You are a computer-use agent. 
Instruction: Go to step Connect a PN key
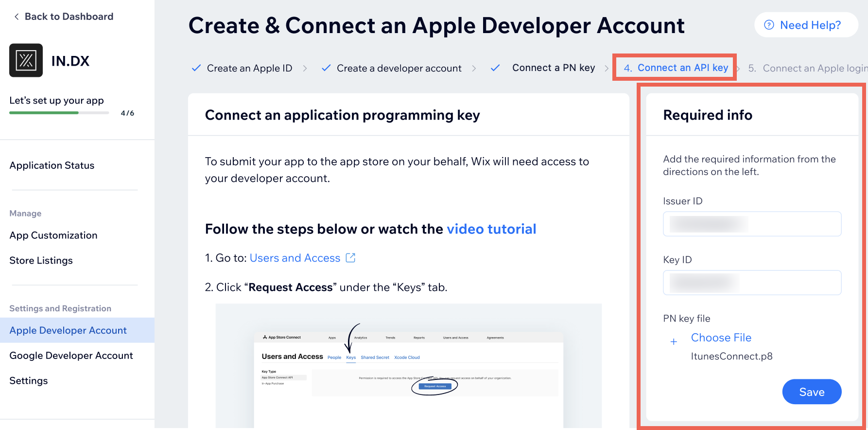tap(554, 68)
